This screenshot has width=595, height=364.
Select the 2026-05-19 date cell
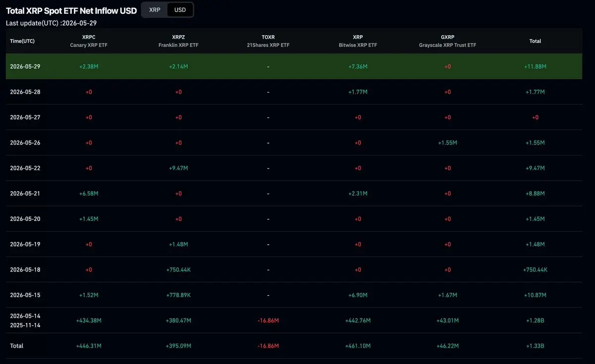tap(25, 244)
